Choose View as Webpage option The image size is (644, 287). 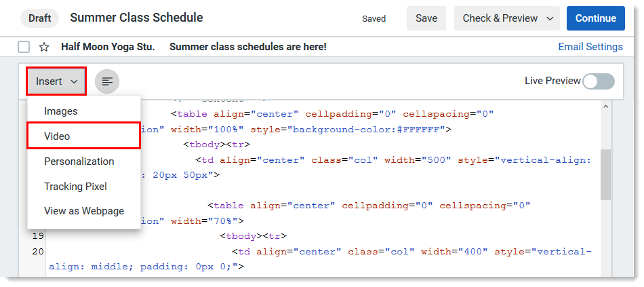pos(84,211)
